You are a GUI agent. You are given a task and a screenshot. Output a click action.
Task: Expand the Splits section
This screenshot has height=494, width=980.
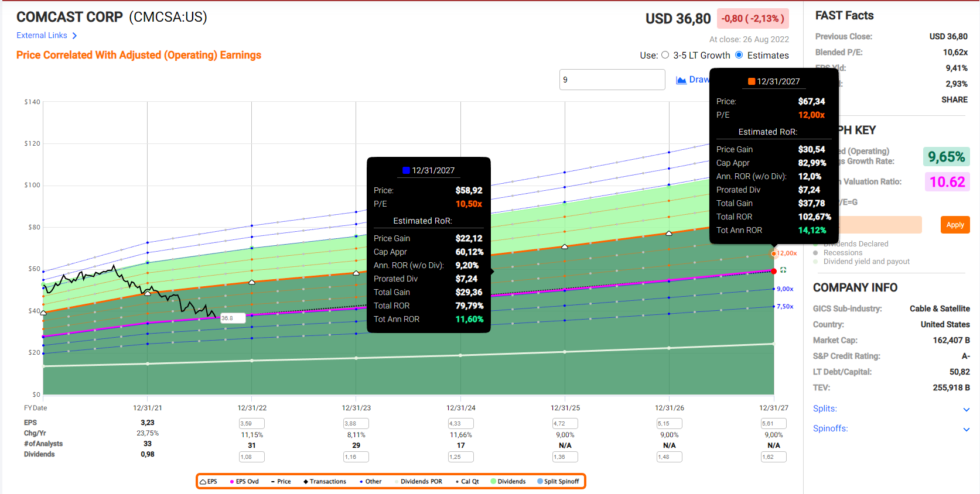click(x=966, y=409)
